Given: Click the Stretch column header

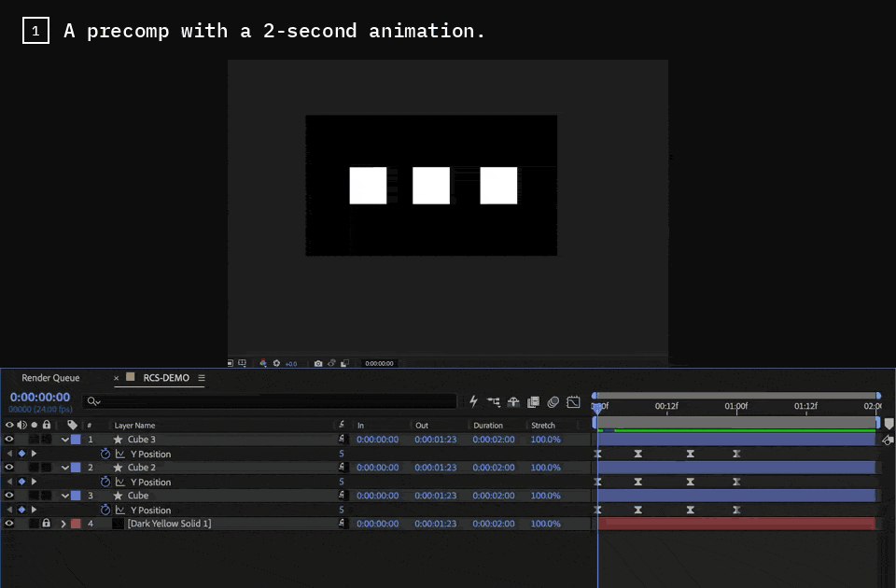Looking at the screenshot, I should 543,426.
